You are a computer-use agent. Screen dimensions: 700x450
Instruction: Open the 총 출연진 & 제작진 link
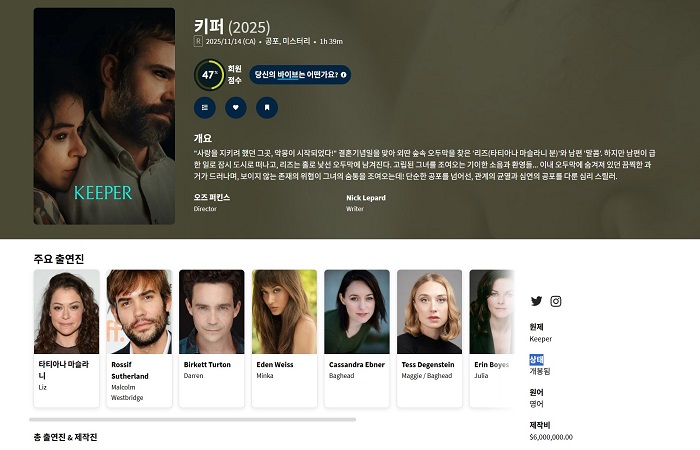click(x=65, y=437)
